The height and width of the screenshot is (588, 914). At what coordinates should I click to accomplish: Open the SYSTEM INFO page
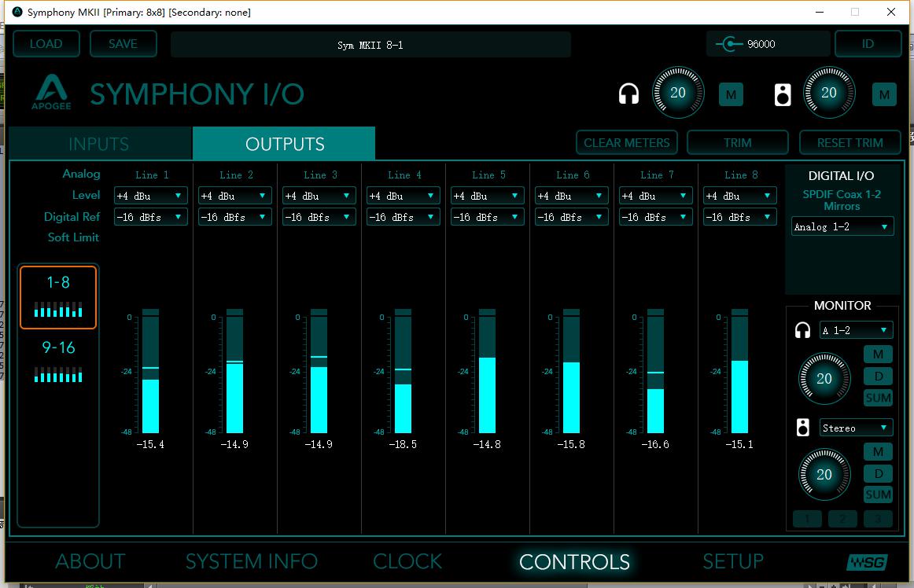(x=251, y=561)
